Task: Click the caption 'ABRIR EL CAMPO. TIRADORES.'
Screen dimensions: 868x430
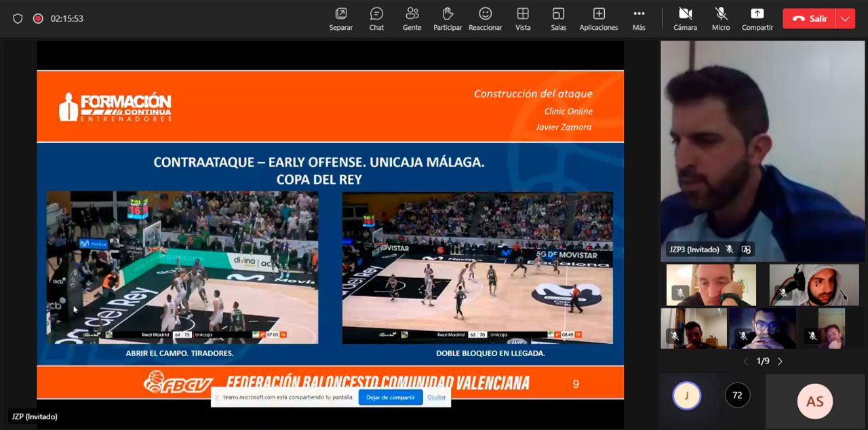Action: tap(179, 353)
